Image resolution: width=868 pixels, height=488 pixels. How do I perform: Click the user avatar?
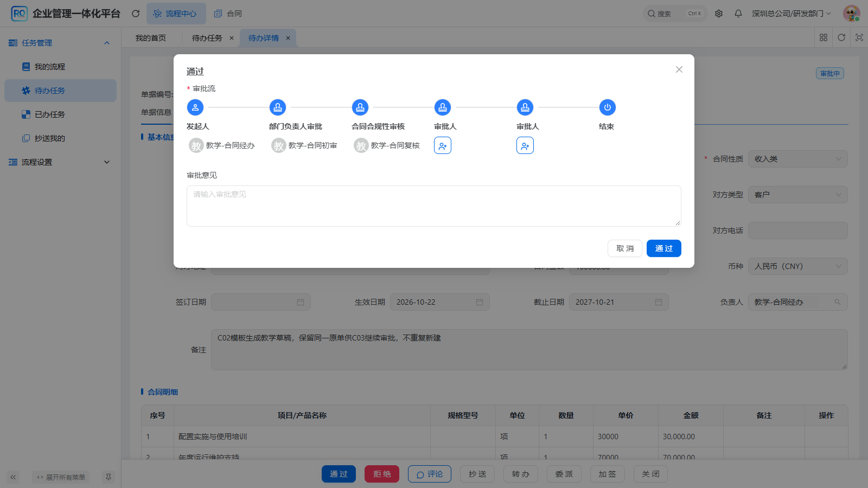point(852,14)
